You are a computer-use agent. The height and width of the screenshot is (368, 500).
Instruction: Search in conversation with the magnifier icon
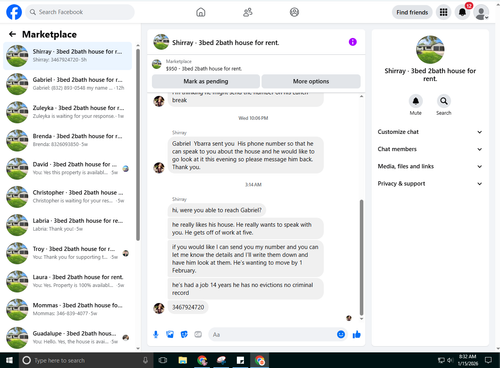pos(444,101)
